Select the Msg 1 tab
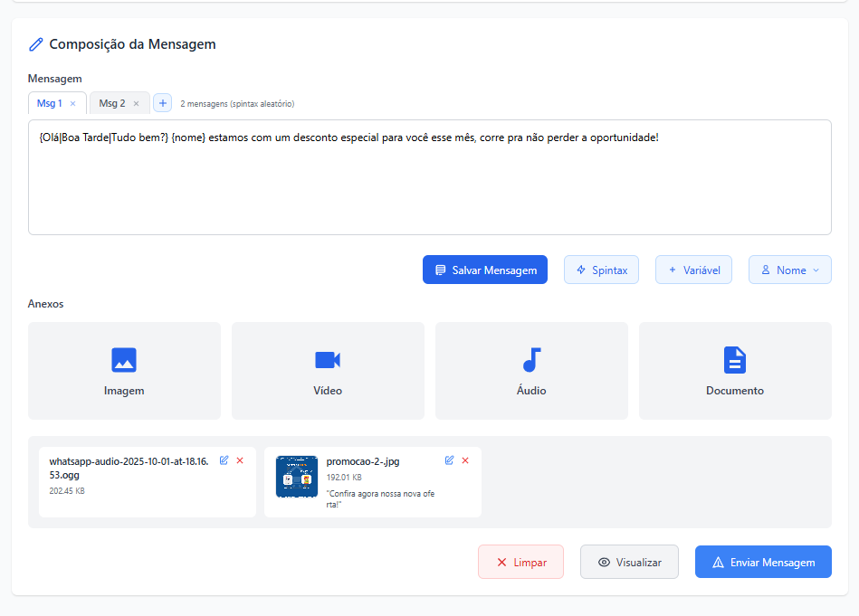The width and height of the screenshot is (859, 616). coord(49,103)
